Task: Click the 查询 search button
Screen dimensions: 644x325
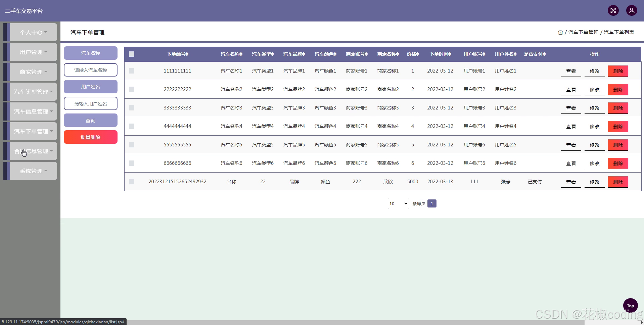Action: point(91,120)
